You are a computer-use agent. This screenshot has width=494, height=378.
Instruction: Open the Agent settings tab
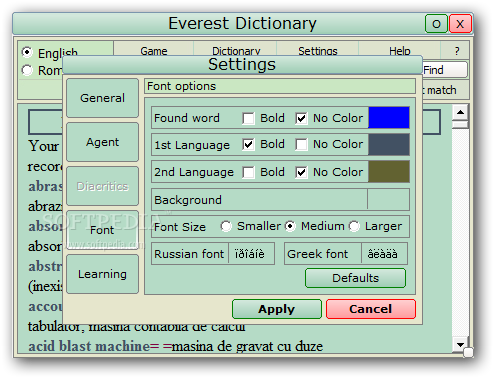[102, 142]
